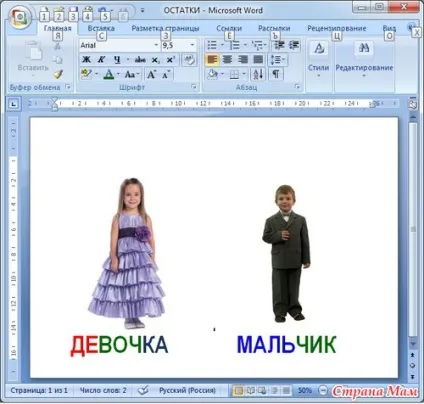Click the word МАЛЬЧИК in document
The image size is (424, 404).
[286, 345]
